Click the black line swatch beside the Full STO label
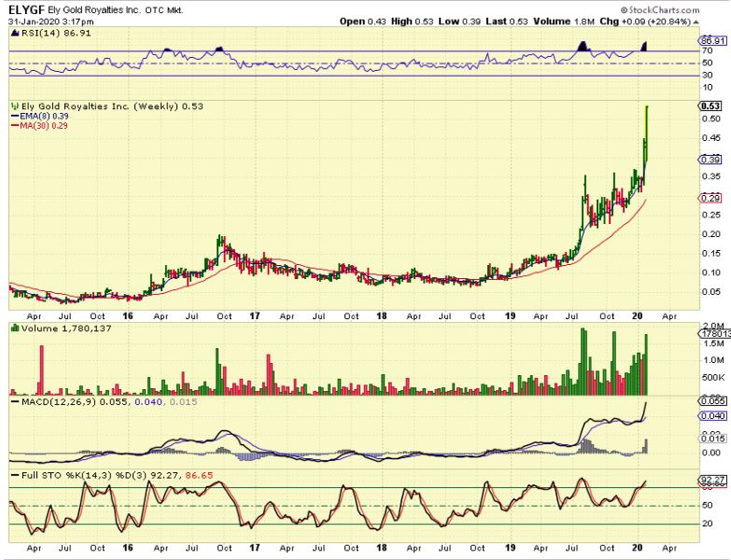This screenshot has height=560, width=731. pyautogui.click(x=15, y=476)
